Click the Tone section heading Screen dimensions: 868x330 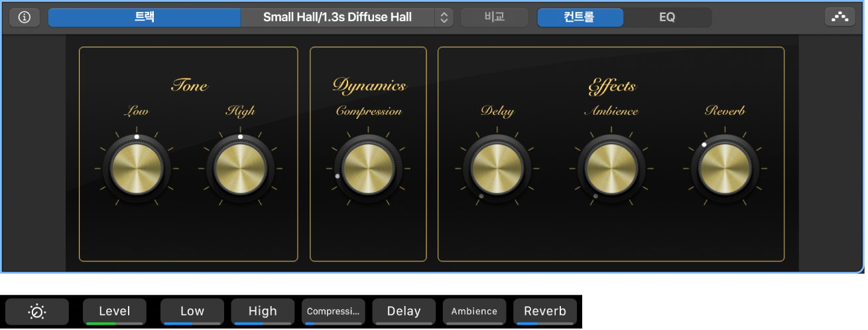(x=189, y=85)
